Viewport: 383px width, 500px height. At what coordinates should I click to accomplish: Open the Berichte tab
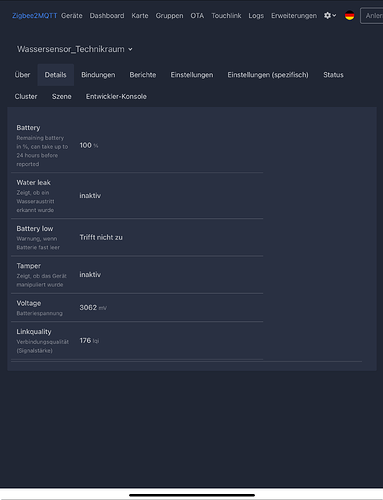click(143, 75)
